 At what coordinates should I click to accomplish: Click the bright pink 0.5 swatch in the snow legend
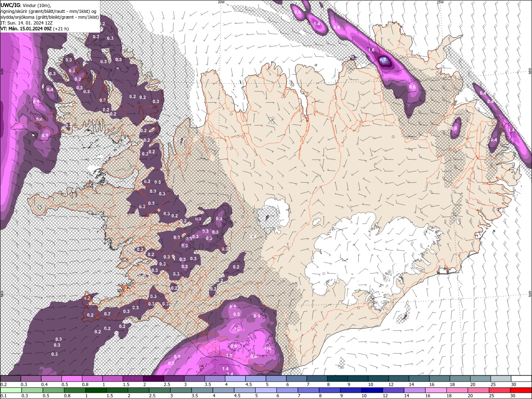[72, 379]
